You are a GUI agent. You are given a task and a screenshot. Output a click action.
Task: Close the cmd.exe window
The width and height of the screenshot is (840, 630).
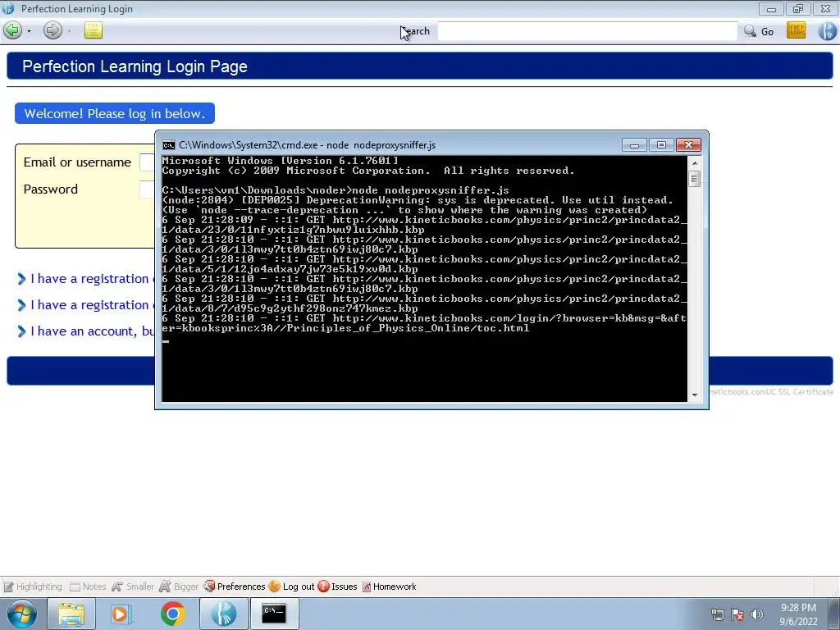tap(688, 145)
